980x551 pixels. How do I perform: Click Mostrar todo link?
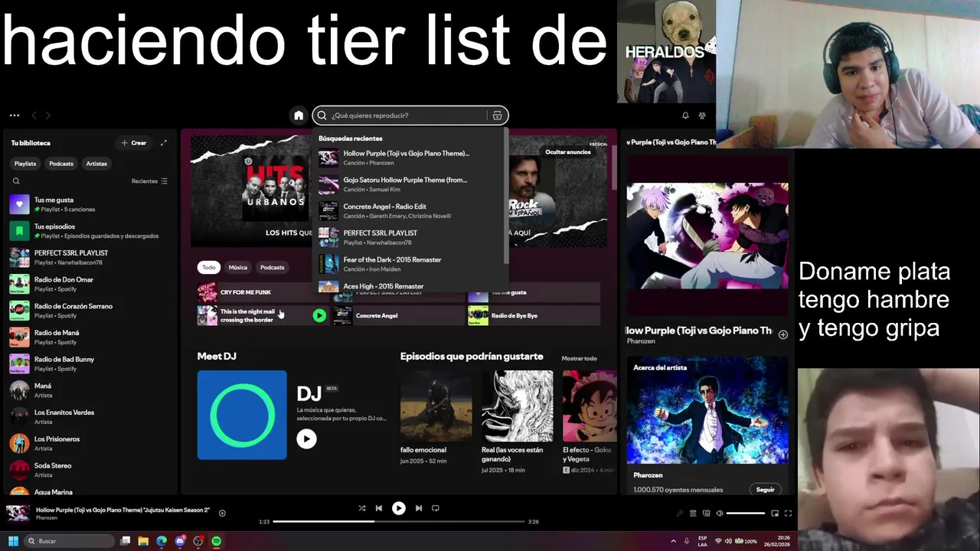579,358
